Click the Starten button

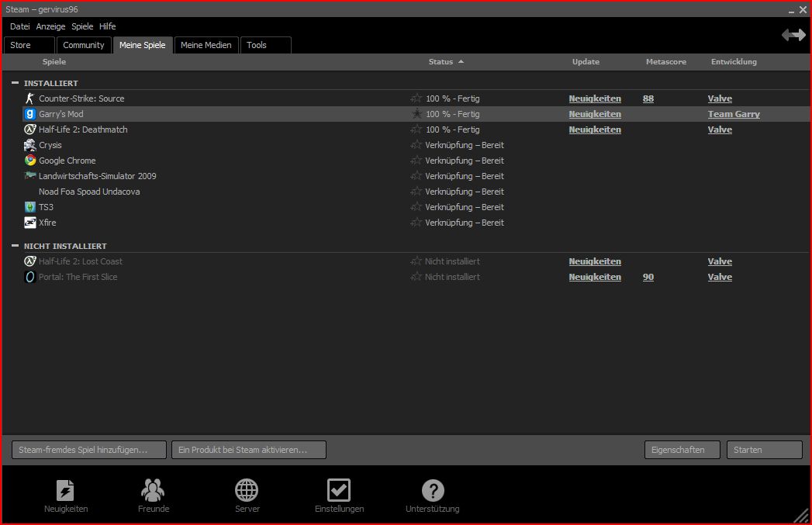763,450
